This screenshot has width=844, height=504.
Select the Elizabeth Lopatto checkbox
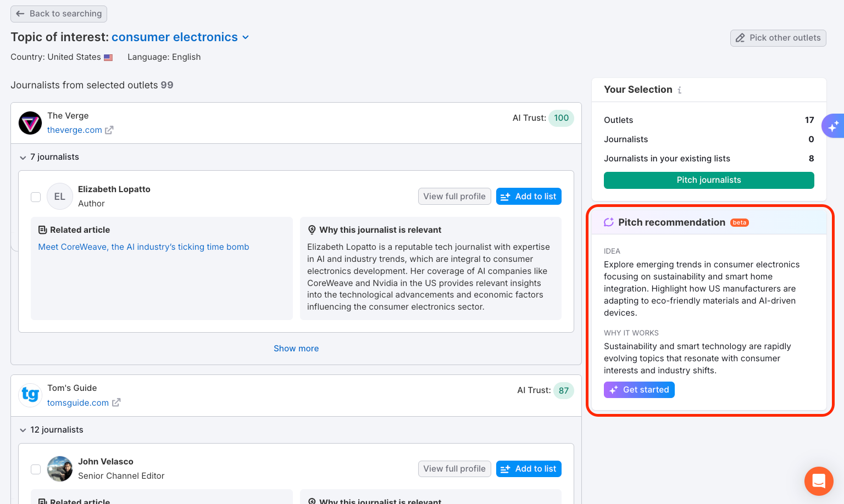[36, 197]
